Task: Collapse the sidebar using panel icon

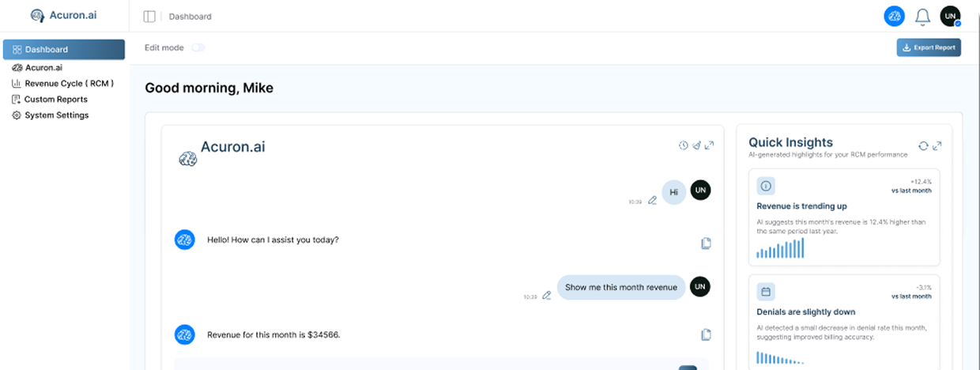Action: pos(149,17)
